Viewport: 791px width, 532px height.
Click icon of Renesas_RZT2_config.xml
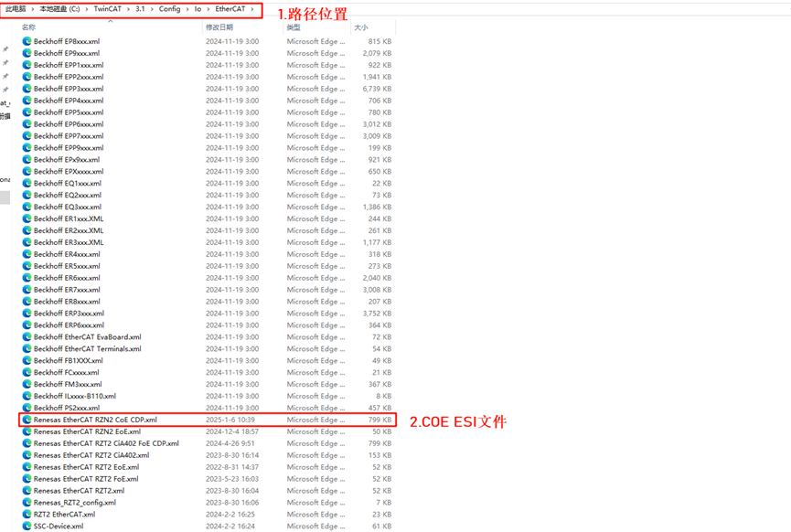(x=27, y=502)
